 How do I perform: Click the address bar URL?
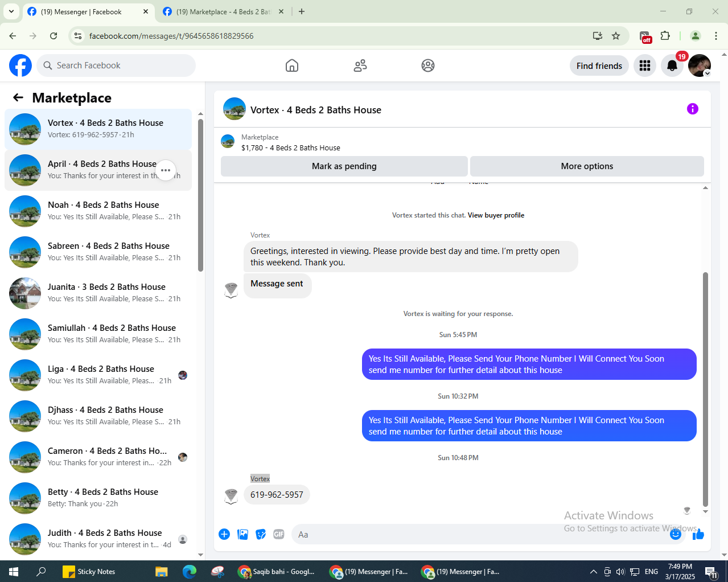[171, 36]
